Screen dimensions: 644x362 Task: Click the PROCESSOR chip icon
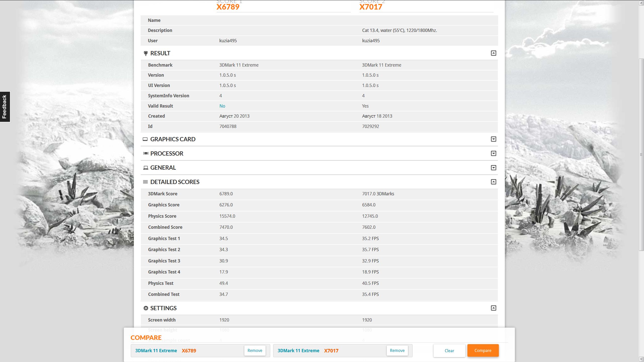[x=146, y=153]
